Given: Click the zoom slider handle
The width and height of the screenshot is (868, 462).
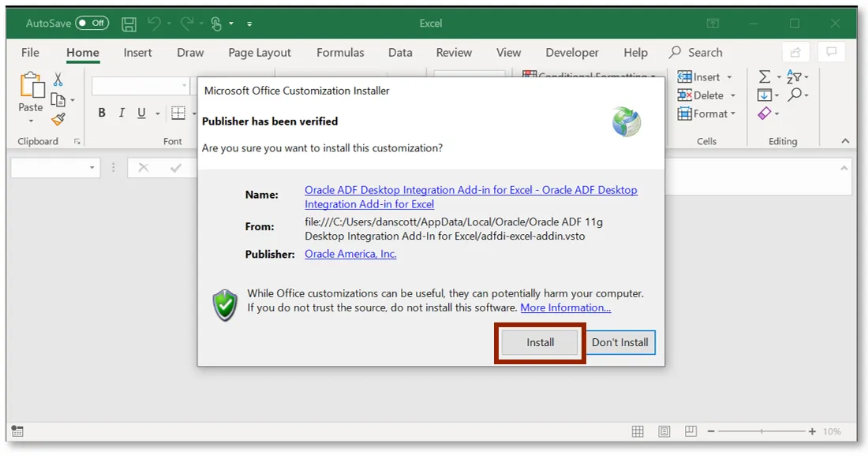Looking at the screenshot, I should (x=761, y=431).
